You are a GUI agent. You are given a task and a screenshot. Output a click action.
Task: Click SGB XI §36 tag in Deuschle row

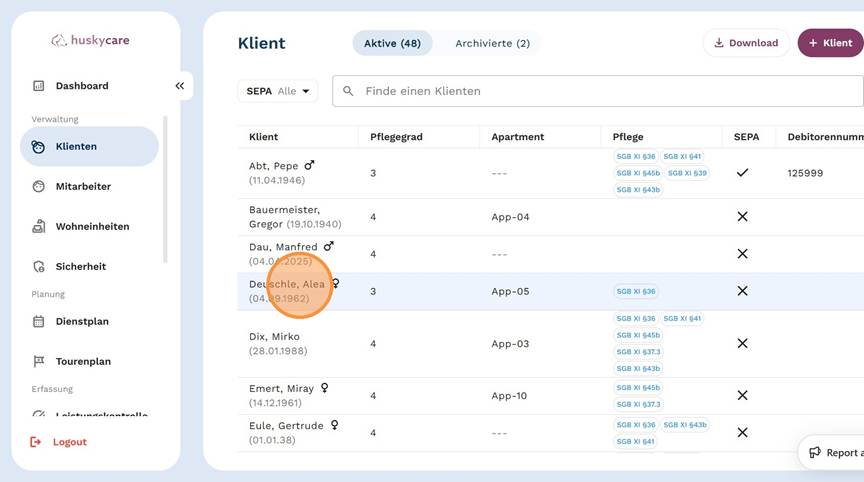pyautogui.click(x=636, y=291)
